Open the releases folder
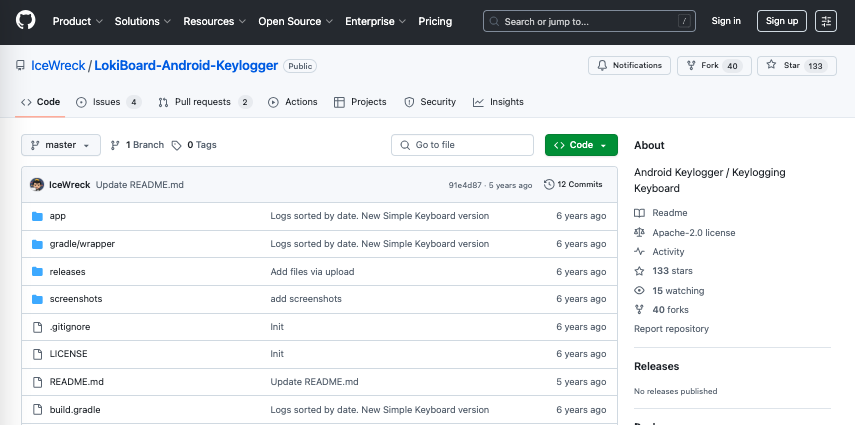The image size is (855, 425). [68, 272]
